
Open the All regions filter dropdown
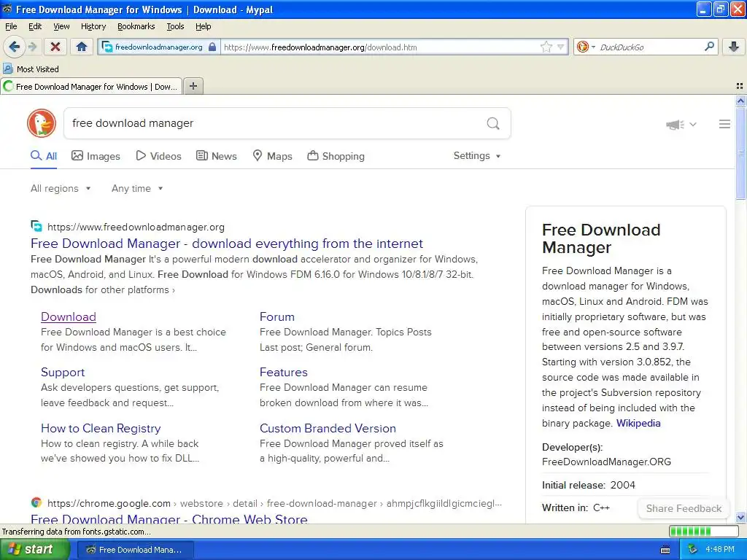pyautogui.click(x=61, y=189)
